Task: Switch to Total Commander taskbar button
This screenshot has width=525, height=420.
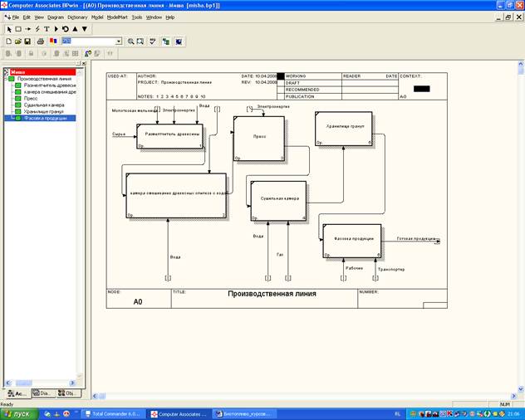Action: click(113, 414)
